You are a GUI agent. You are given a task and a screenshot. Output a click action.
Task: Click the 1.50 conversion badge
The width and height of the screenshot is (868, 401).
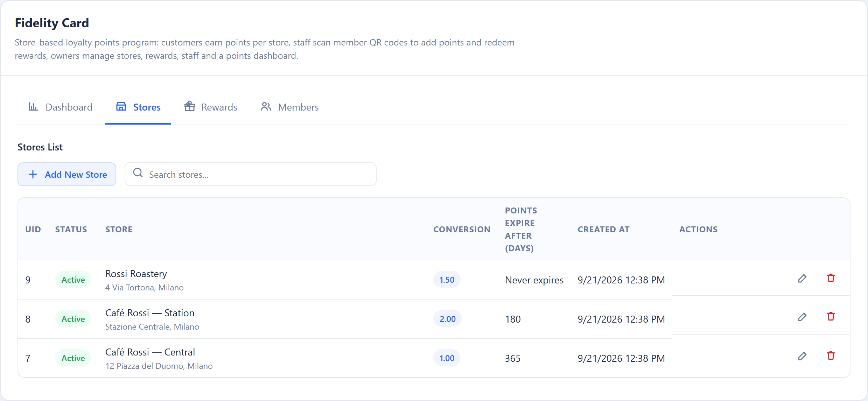[447, 280]
